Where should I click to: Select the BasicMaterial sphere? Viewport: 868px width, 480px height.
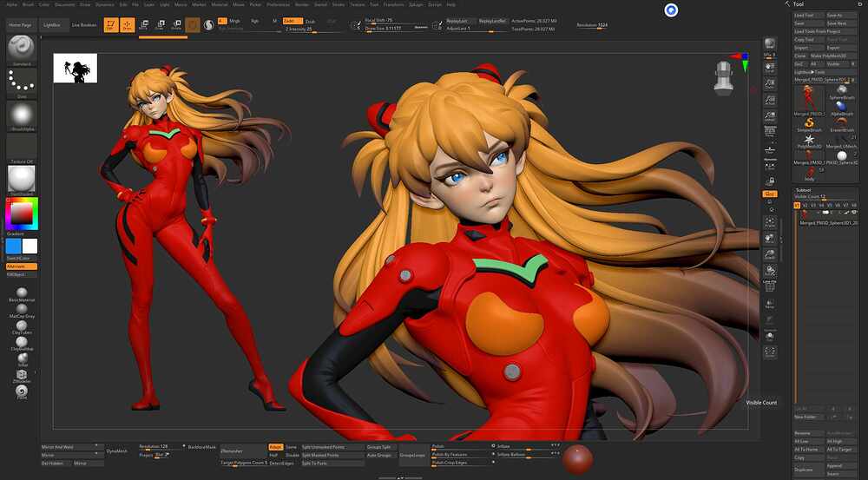click(x=22, y=293)
